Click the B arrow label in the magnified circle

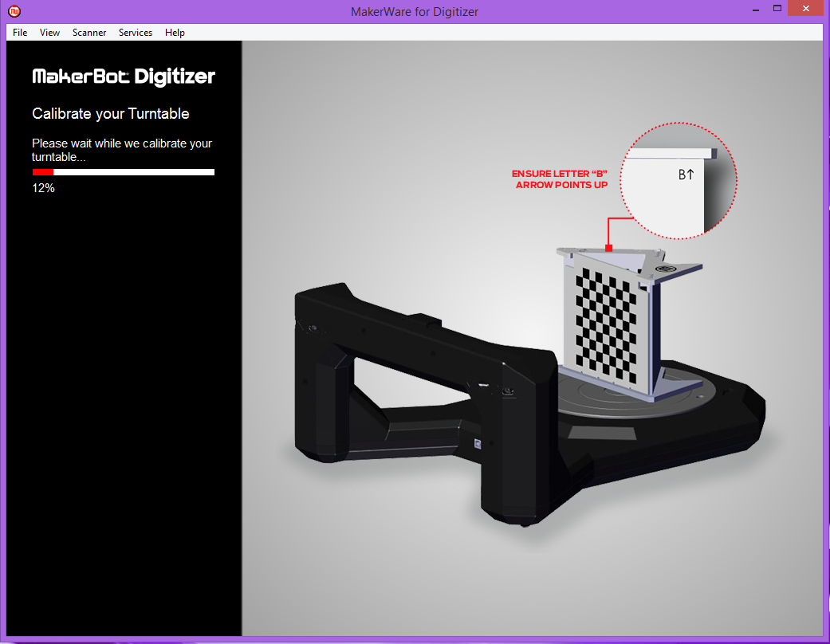(686, 174)
